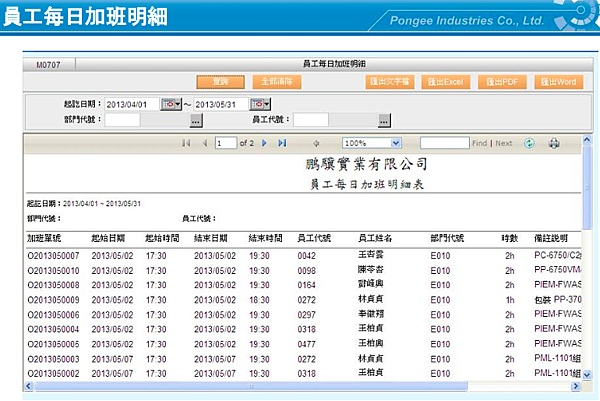600x401 pixels.
Task: Focus the department code input
Action: pyautogui.click(x=122, y=120)
